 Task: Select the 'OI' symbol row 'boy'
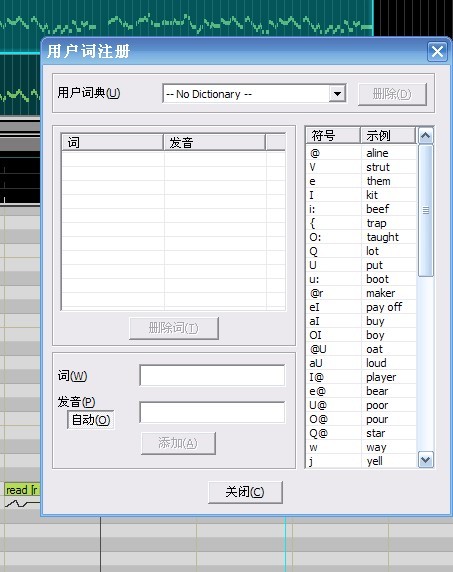(x=361, y=335)
